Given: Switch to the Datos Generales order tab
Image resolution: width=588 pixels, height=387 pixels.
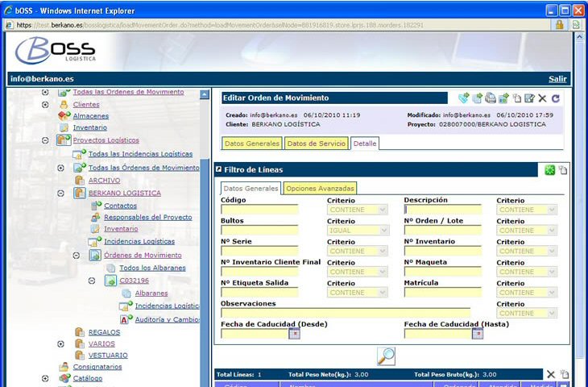Looking at the screenshot, I should [x=251, y=144].
